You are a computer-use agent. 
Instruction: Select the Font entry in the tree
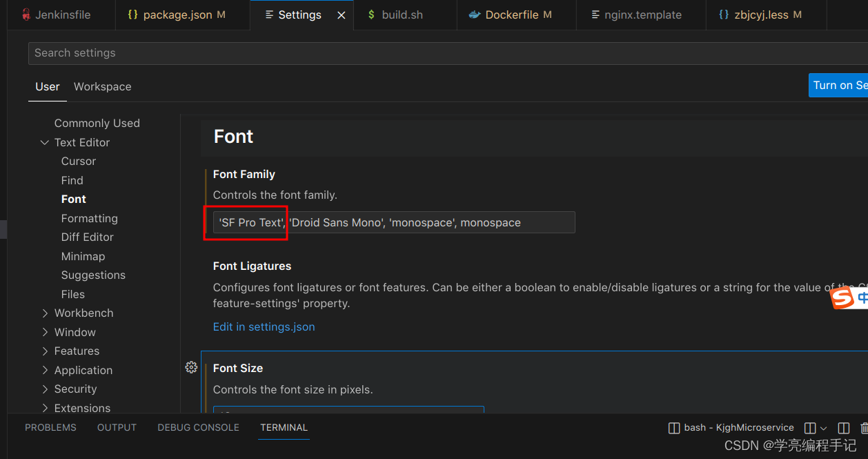point(74,199)
